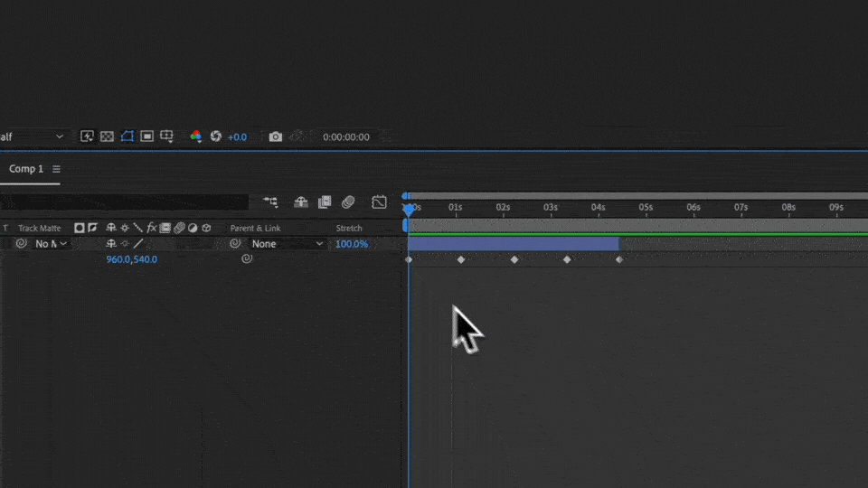Image resolution: width=868 pixels, height=488 pixels.
Task: Select the Comp 1 timeline tab
Action: click(26, 169)
